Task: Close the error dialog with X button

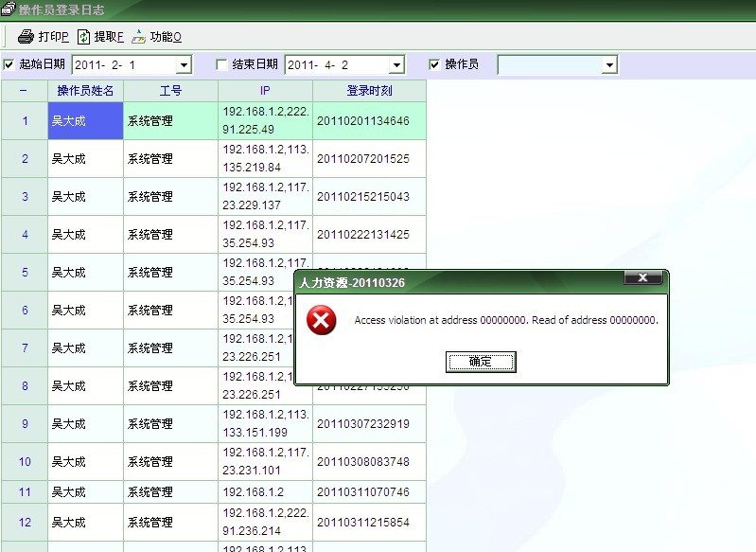Action: [x=642, y=278]
